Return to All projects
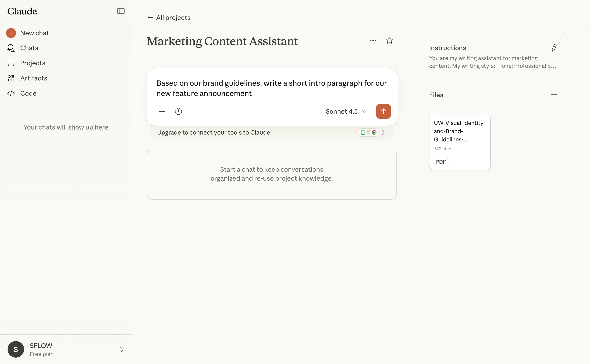The width and height of the screenshot is (590, 364). tap(169, 18)
